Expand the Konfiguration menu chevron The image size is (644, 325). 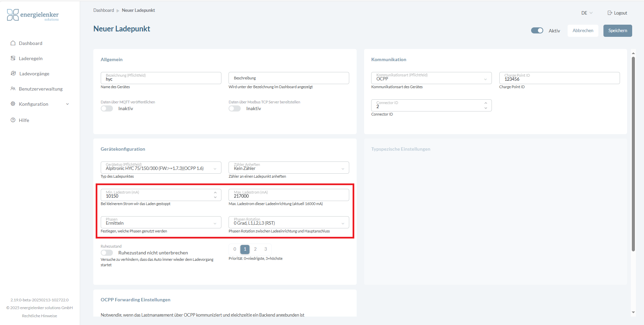68,104
